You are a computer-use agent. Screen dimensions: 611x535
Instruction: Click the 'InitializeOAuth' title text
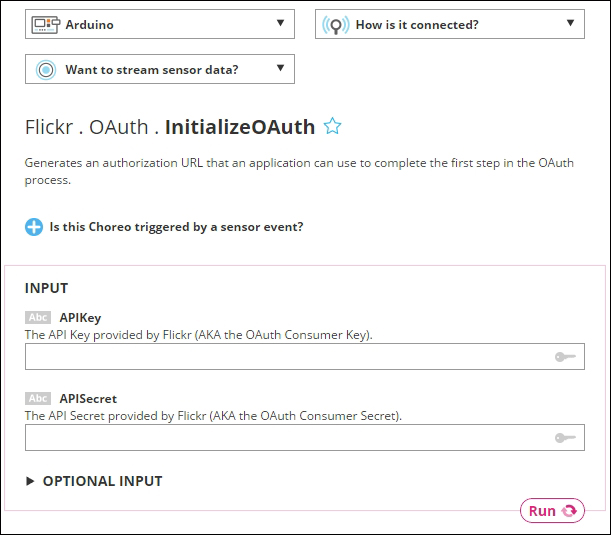(x=240, y=127)
